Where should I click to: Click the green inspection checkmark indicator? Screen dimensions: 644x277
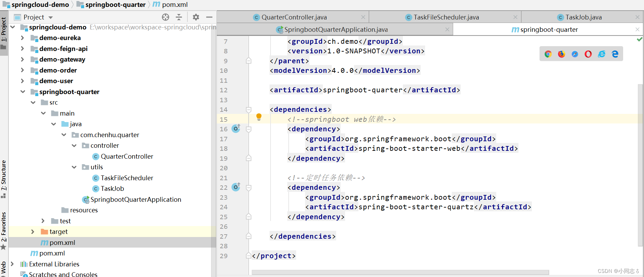coord(639,39)
